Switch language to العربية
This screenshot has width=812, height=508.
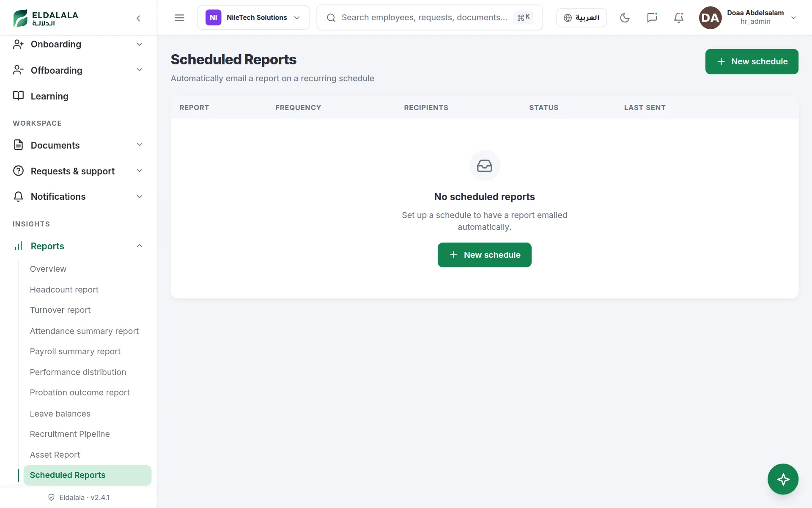coord(582,18)
